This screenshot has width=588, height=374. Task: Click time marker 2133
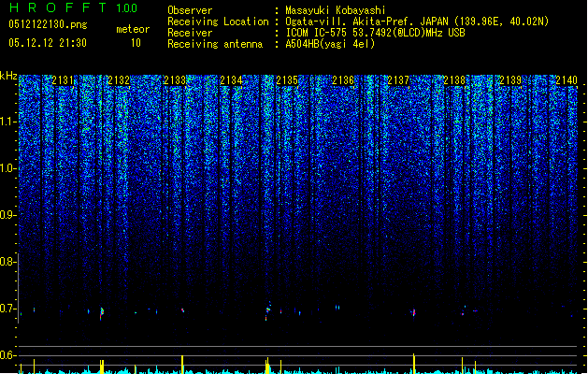(175, 80)
